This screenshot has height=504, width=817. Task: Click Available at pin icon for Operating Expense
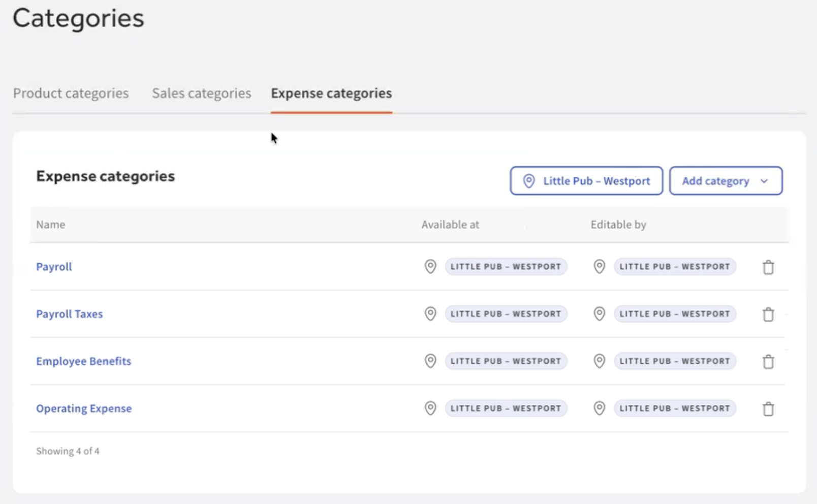(x=430, y=408)
